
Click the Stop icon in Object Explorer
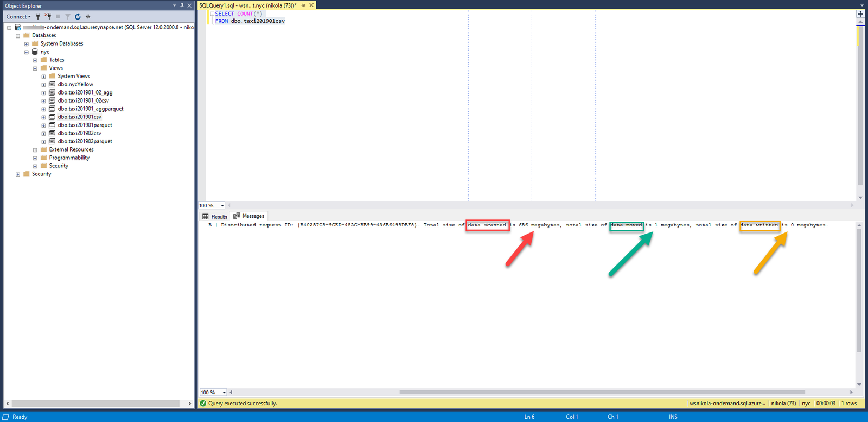(x=58, y=17)
